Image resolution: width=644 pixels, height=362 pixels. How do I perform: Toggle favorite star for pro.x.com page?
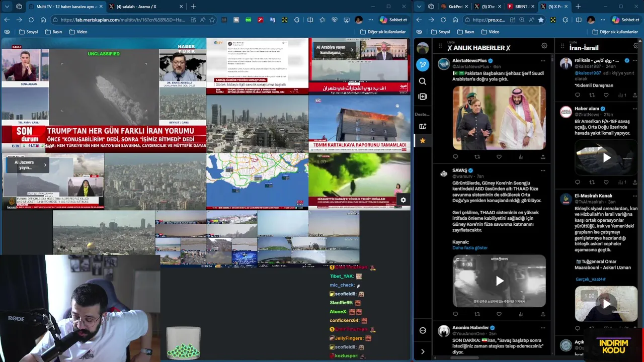(x=541, y=20)
